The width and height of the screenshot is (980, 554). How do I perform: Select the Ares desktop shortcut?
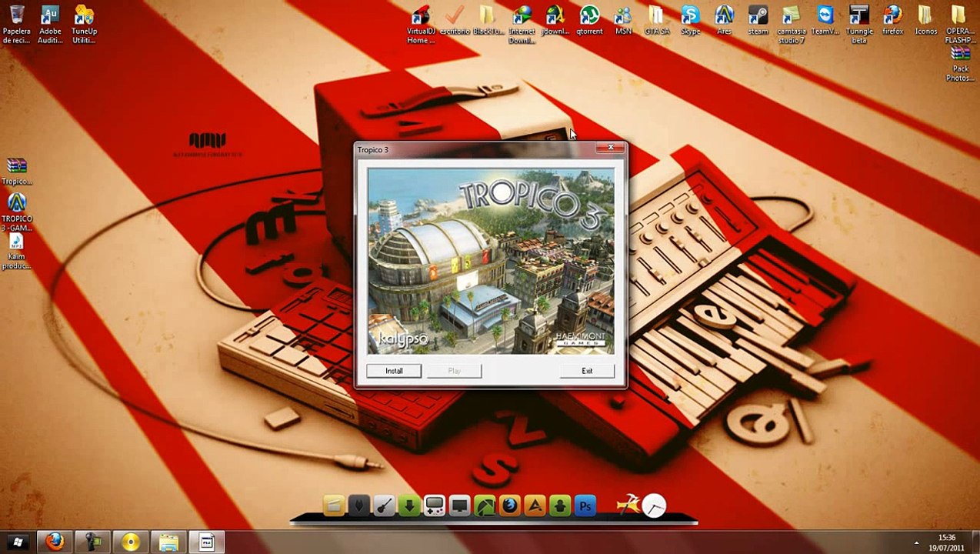[724, 21]
